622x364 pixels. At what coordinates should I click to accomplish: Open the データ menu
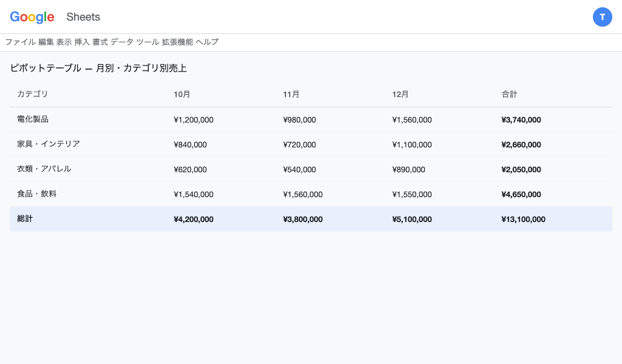[x=122, y=42]
